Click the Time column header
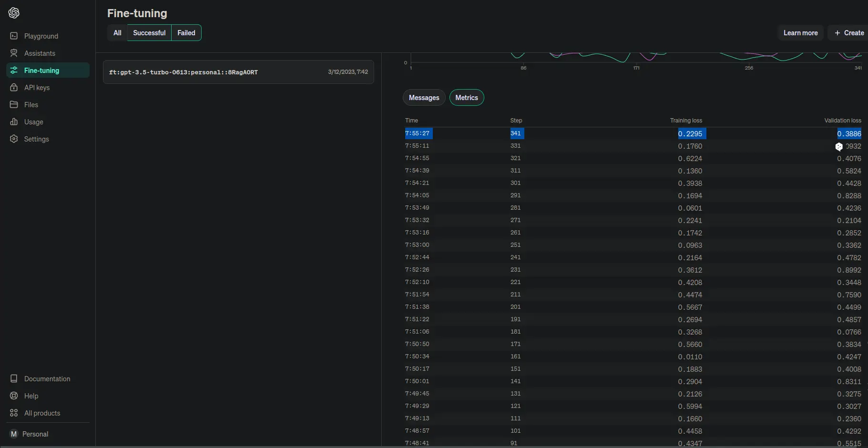This screenshot has height=448, width=868. pos(411,121)
